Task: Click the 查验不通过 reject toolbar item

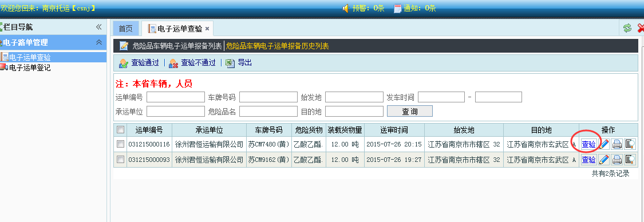Action: click(x=192, y=63)
